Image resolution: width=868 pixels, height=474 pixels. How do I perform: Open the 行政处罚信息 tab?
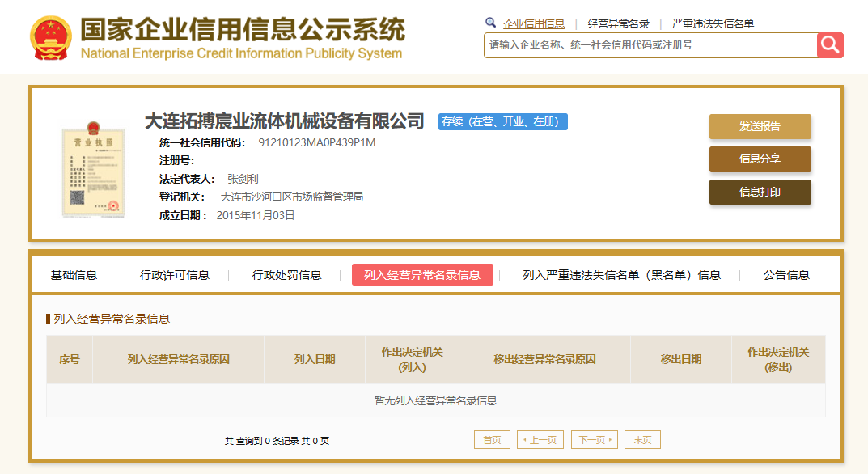pos(286,275)
